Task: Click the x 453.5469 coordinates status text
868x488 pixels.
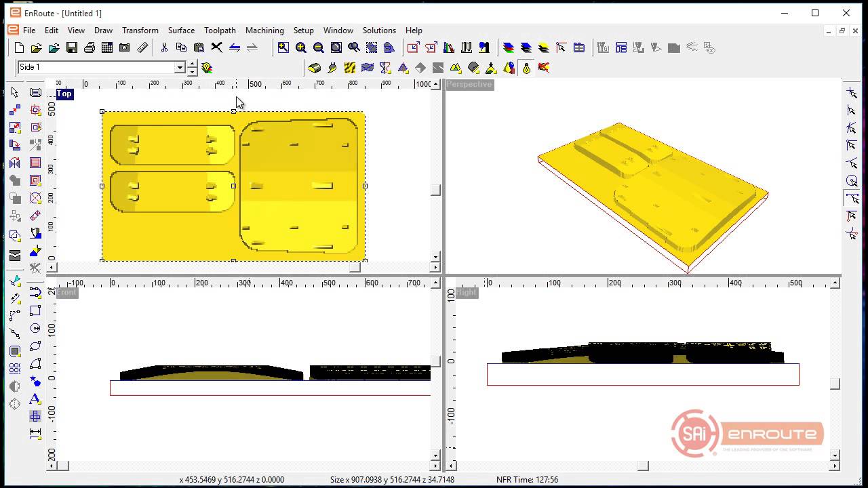Action: click(232, 480)
